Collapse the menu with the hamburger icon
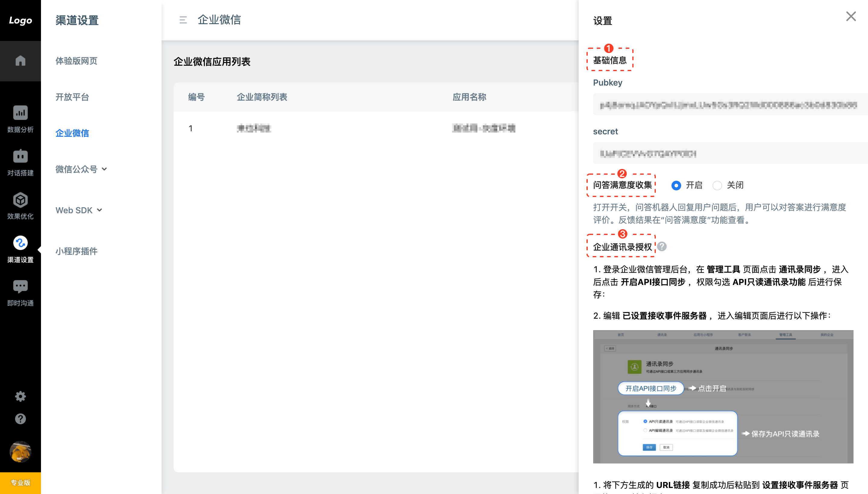Viewport: 868px width, 494px height. 183,20
